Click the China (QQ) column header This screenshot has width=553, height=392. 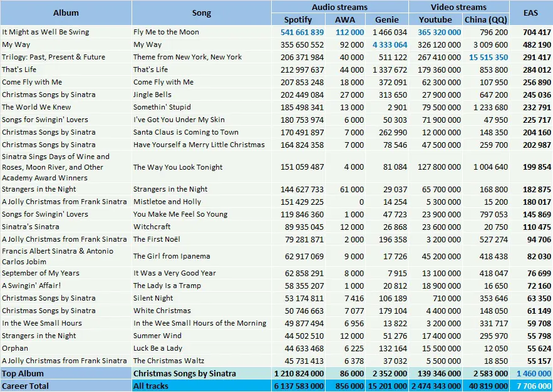pos(485,20)
